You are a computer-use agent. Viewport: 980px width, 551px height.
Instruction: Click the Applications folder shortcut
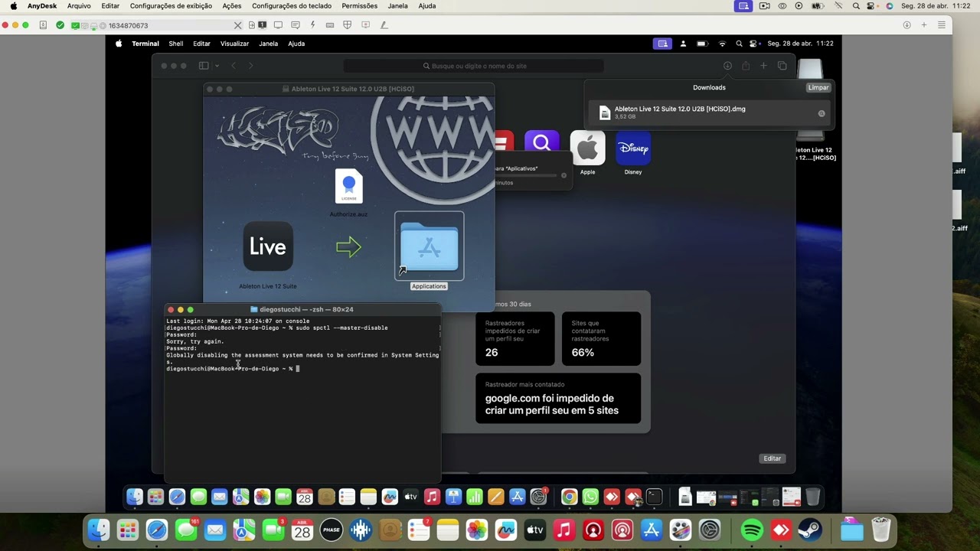[x=429, y=246]
